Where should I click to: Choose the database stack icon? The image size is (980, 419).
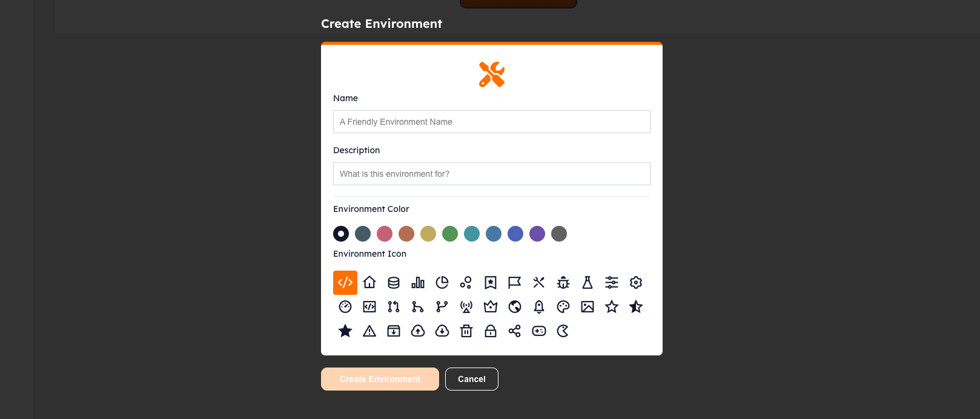point(394,283)
